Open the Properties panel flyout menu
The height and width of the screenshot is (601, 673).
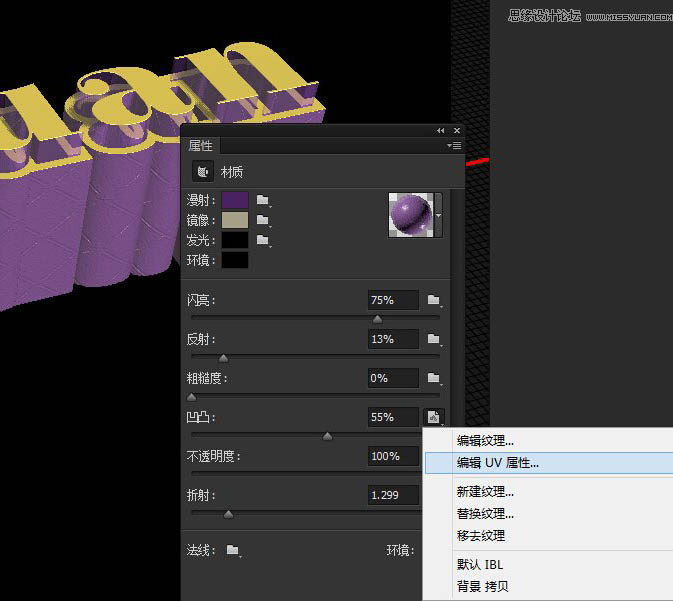point(454,146)
